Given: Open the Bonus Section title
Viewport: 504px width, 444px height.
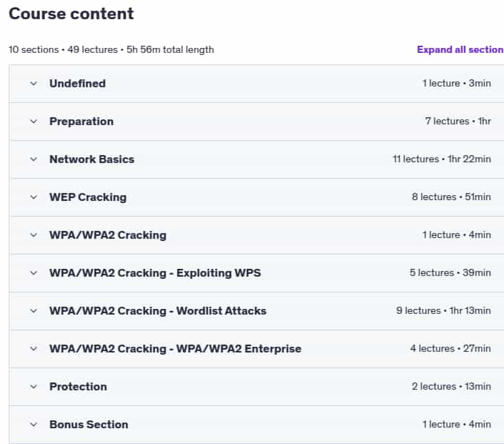Looking at the screenshot, I should (x=89, y=425).
